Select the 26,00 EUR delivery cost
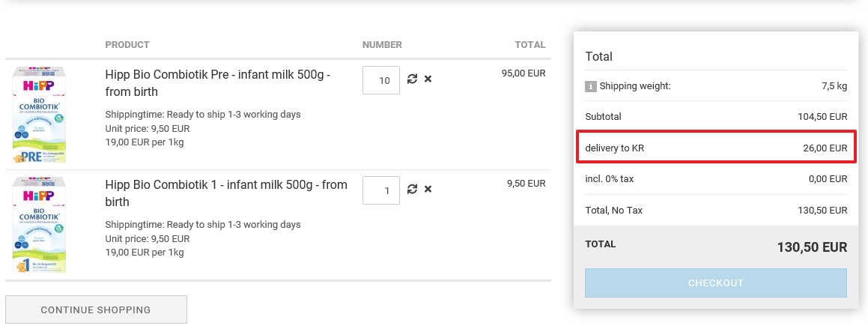The image size is (868, 329). click(x=825, y=148)
